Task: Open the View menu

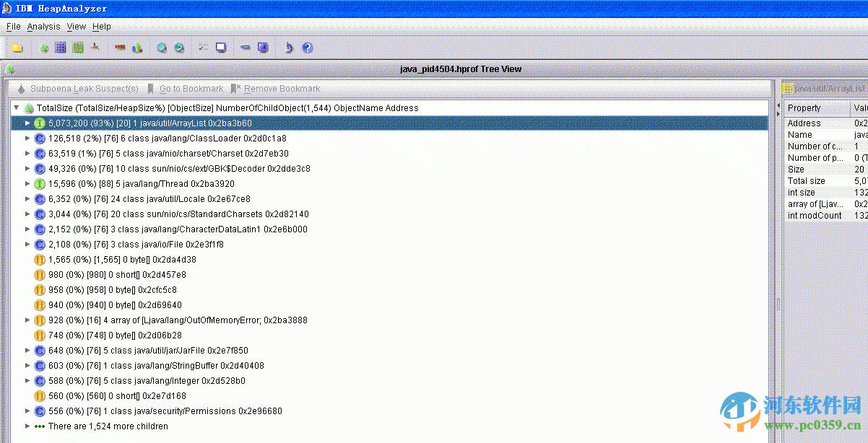Action: [76, 26]
